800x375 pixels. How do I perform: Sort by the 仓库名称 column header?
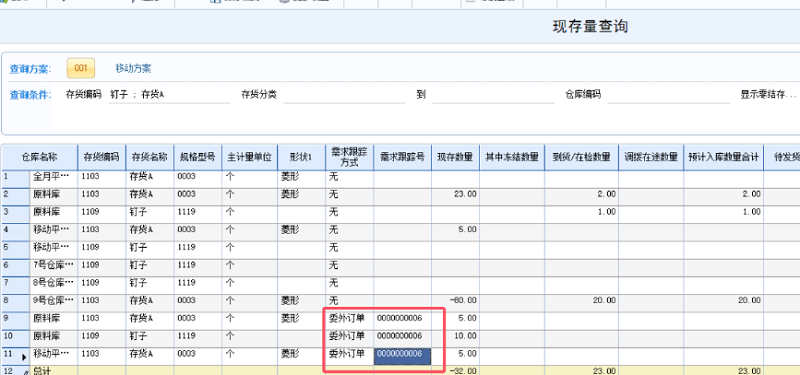39,157
